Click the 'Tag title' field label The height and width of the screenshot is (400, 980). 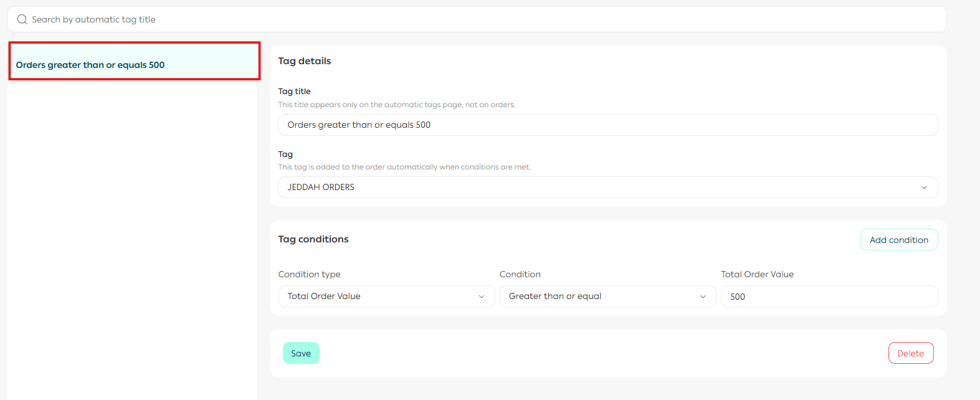coord(294,91)
